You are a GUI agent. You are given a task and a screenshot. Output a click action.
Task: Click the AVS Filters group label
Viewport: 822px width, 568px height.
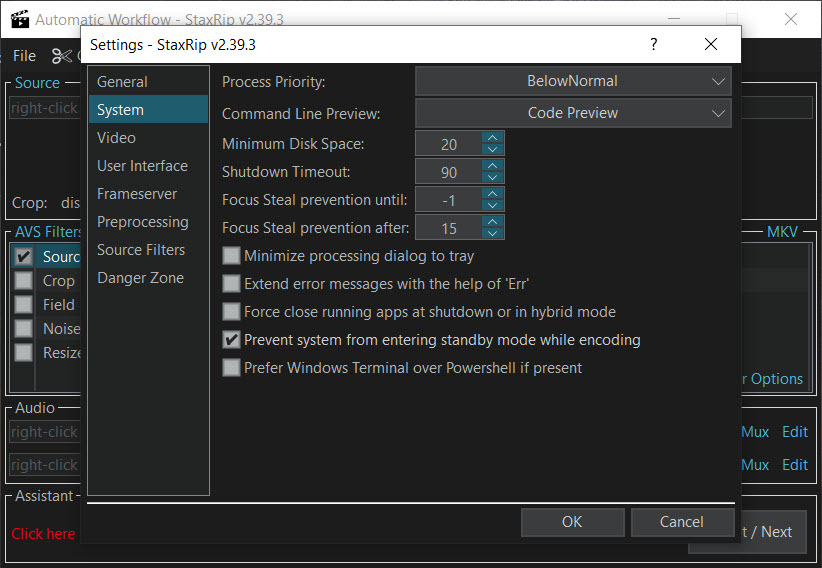[x=48, y=232]
